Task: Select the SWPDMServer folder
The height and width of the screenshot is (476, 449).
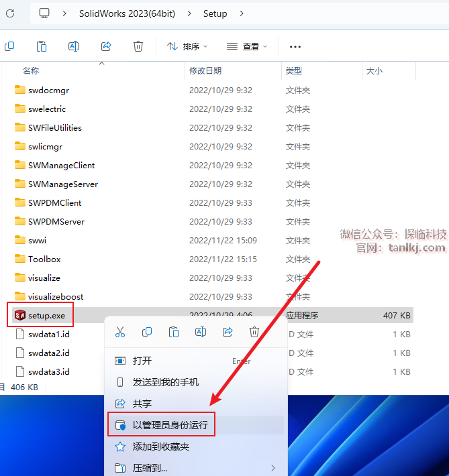Action: point(56,222)
